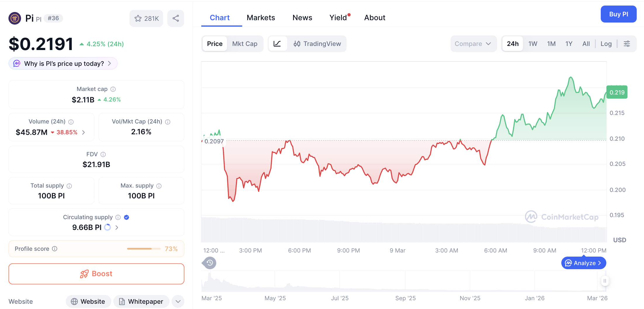Switch chart to Mkt Cap view
Image resolution: width=644 pixels, height=309 pixels.
(245, 44)
